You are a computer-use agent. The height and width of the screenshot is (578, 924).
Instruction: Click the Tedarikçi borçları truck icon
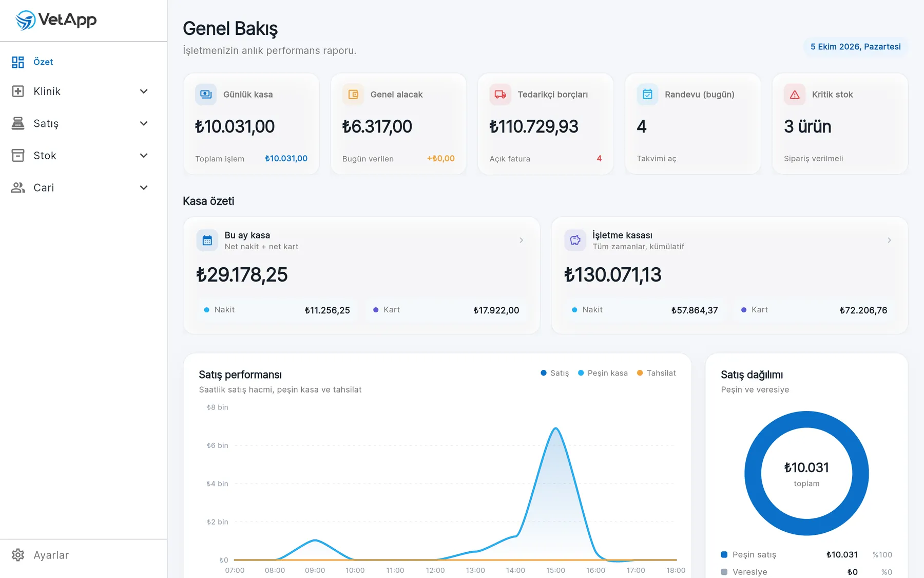tap(500, 95)
